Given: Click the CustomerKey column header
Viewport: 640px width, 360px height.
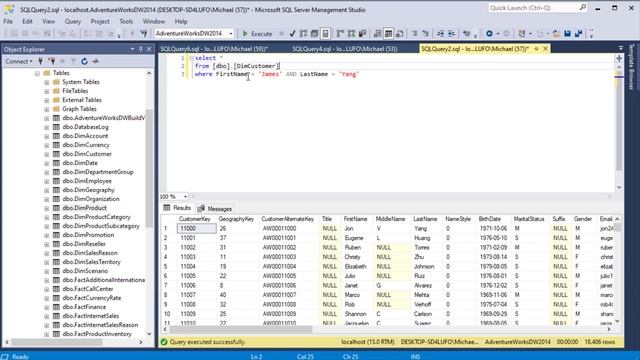Looking at the screenshot, I should click(196, 219).
